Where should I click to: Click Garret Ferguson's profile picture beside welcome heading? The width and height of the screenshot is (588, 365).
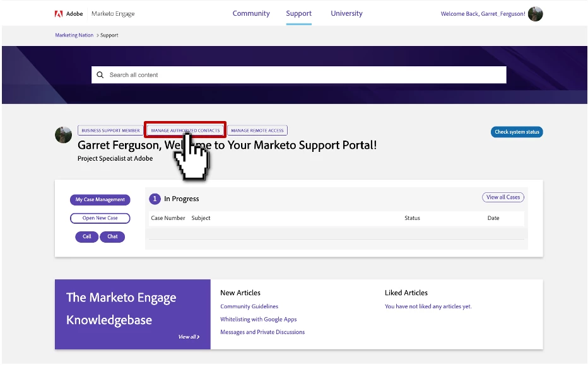[x=63, y=135]
